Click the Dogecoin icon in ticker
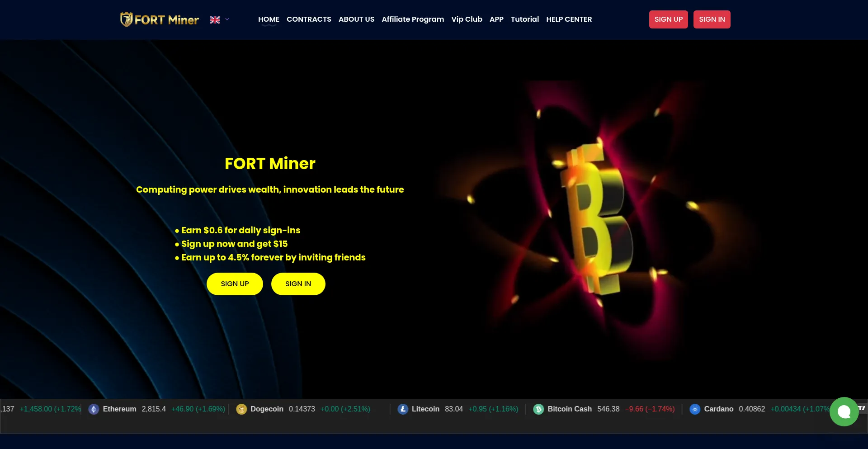868x449 pixels. [x=241, y=409]
